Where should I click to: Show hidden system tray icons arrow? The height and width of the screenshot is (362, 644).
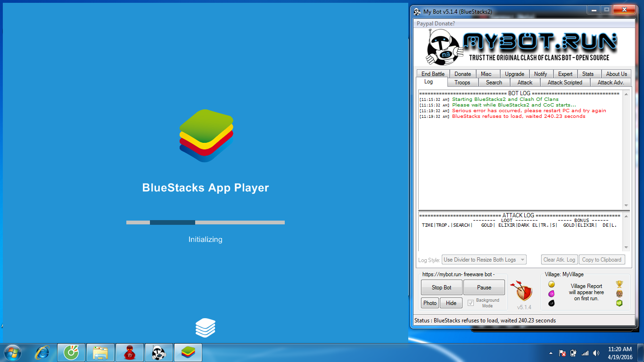pos(551,353)
